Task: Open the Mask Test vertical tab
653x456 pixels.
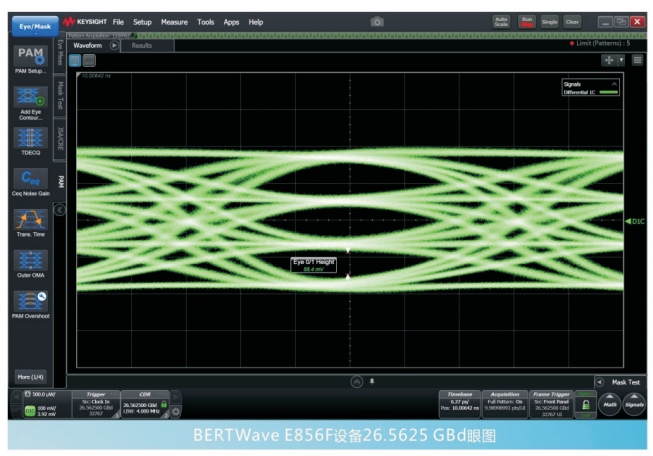Action: pos(60,94)
